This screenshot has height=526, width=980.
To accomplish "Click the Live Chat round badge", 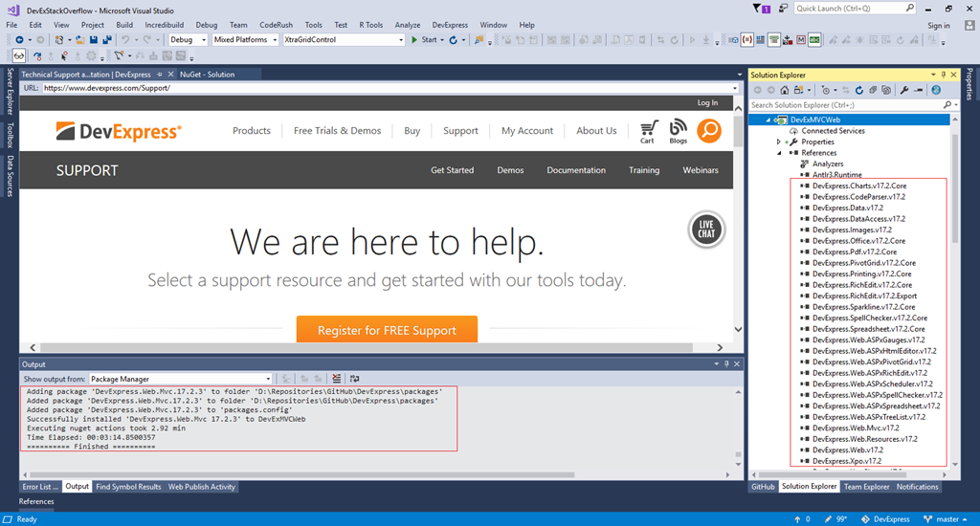I will 706,230.
